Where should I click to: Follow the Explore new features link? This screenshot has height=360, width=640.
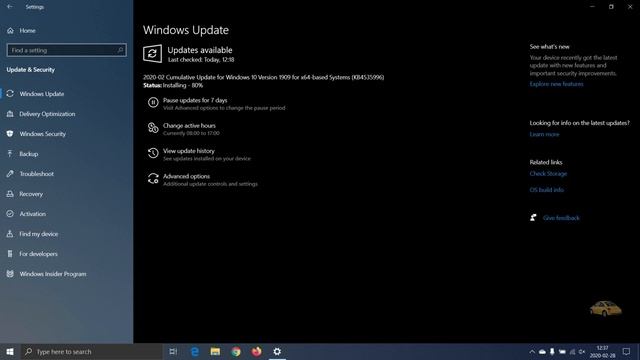[x=556, y=84]
